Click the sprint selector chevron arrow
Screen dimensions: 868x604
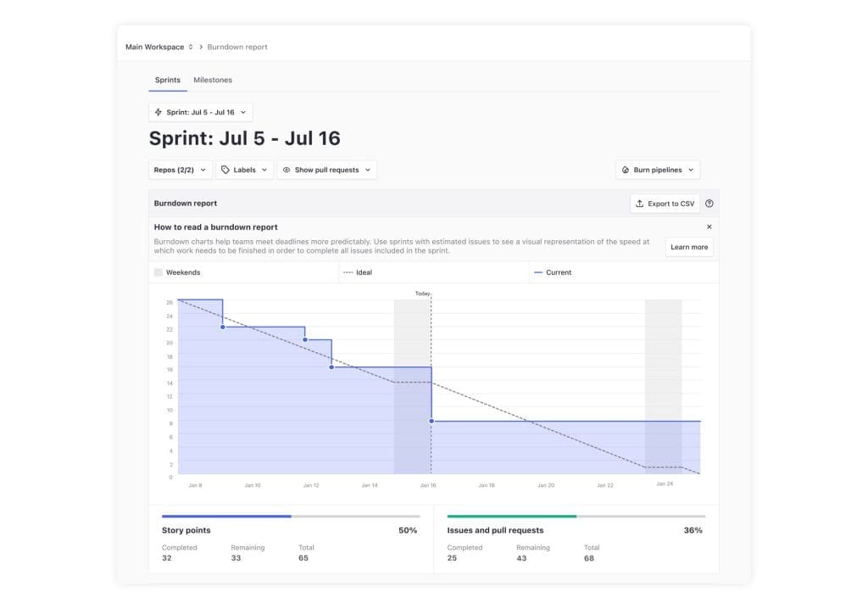point(243,112)
